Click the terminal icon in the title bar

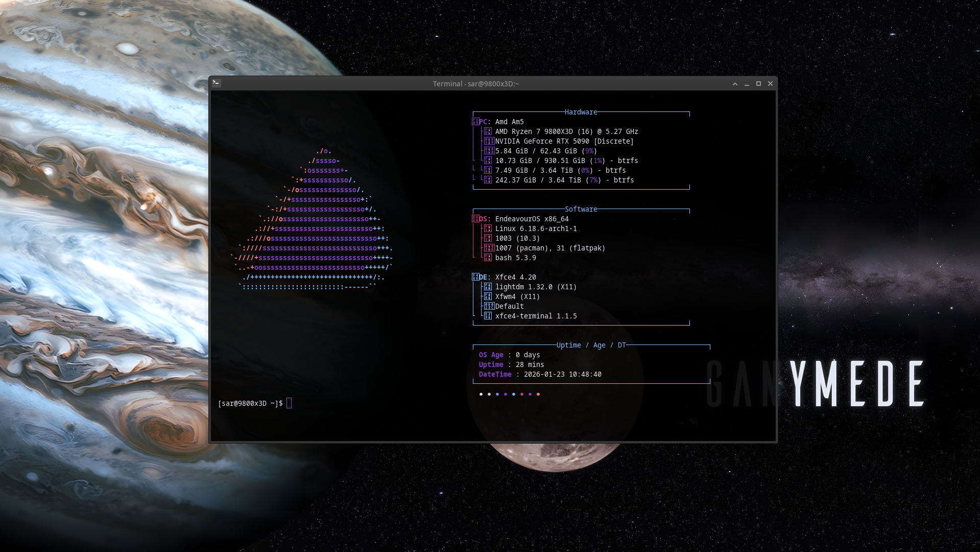[x=216, y=83]
